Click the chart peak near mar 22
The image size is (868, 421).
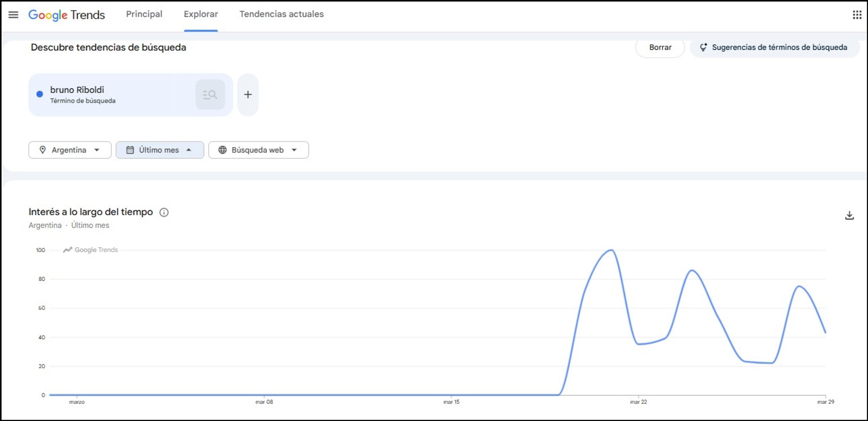click(x=611, y=250)
